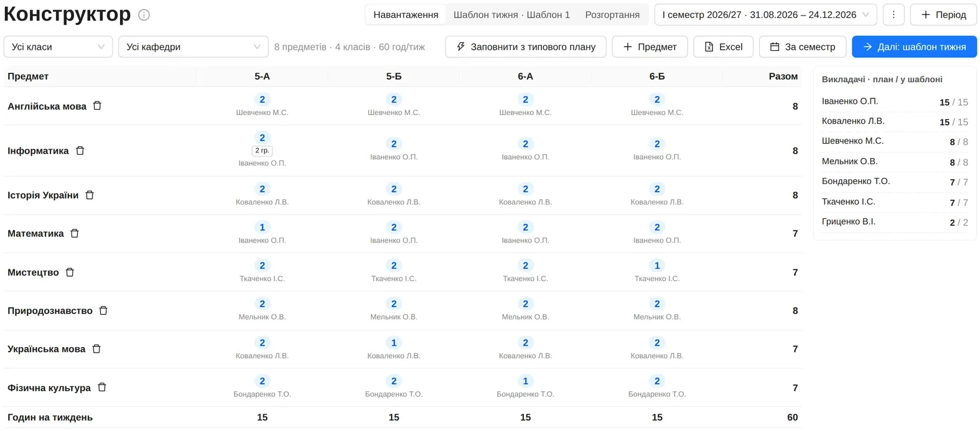Open the Усі класи class filter
980x431 pixels.
click(58, 47)
